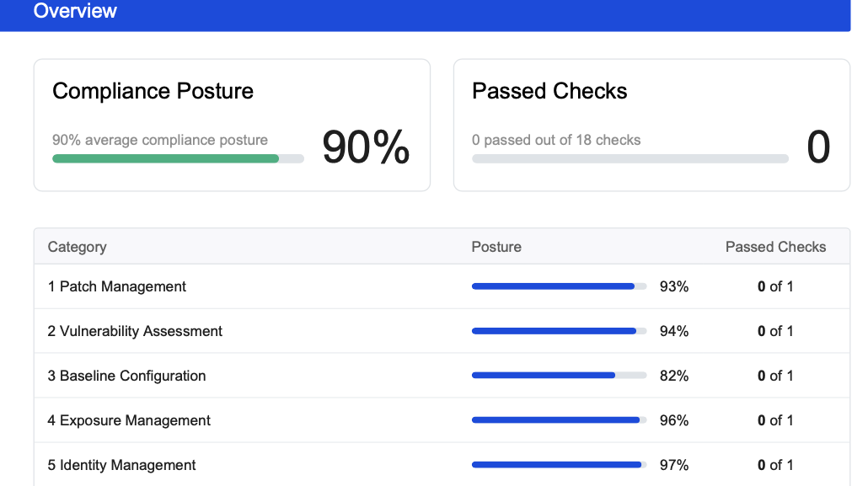
Task: Click the empty passed checks progress bar
Action: pos(630,159)
